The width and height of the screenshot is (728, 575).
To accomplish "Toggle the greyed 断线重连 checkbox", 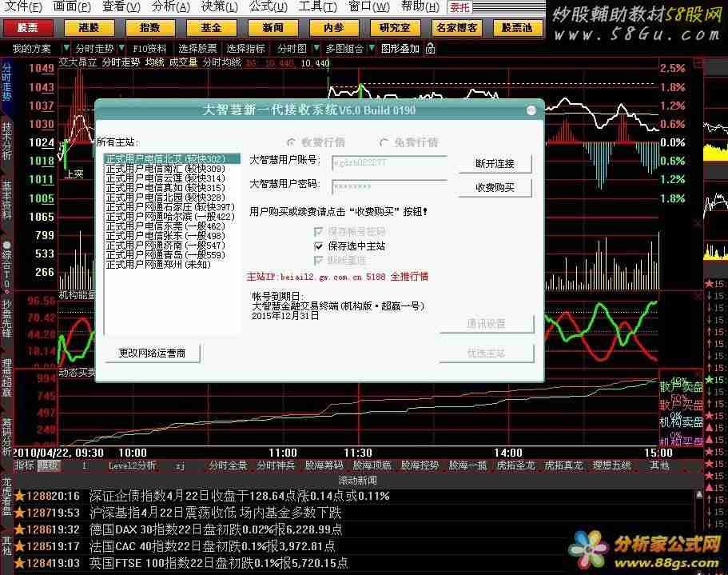I will 319,261.
